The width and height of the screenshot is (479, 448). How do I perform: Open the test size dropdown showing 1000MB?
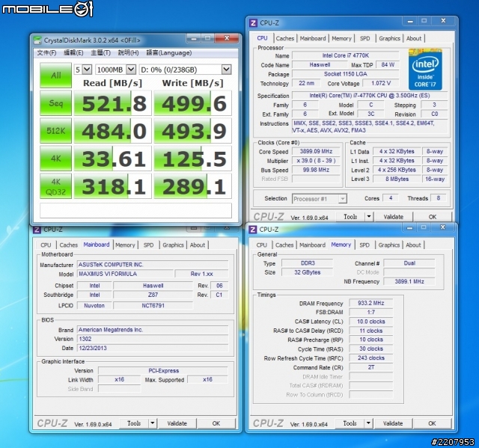(x=116, y=70)
